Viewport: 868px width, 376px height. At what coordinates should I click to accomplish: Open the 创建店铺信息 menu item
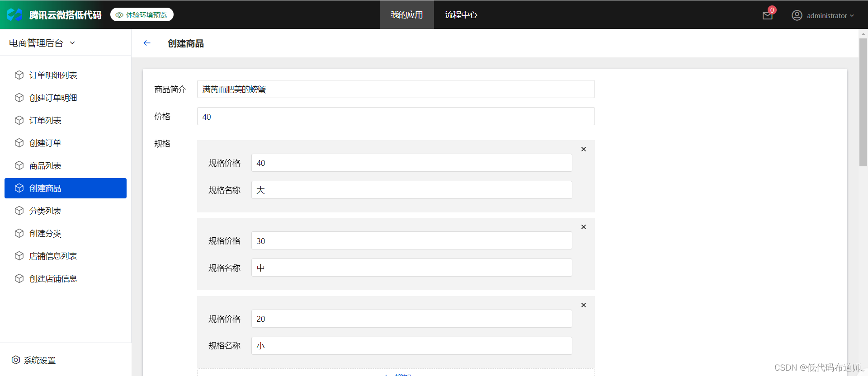(x=66, y=278)
